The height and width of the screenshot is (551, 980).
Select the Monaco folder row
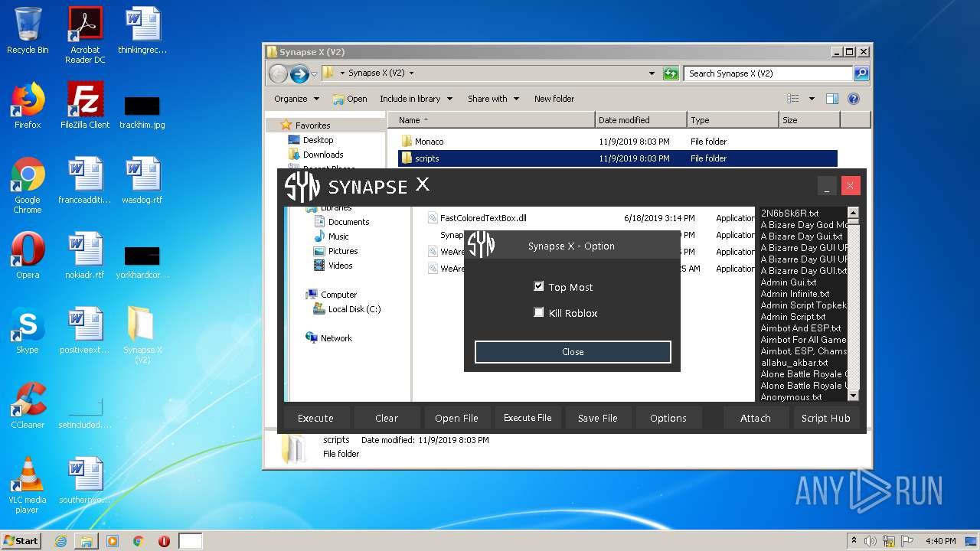point(617,142)
